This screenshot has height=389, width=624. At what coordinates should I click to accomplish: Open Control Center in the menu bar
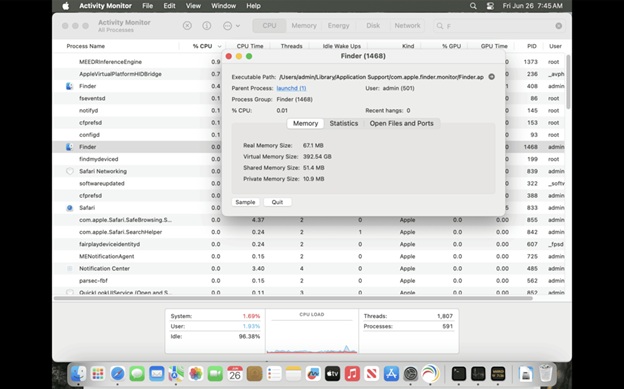point(490,6)
